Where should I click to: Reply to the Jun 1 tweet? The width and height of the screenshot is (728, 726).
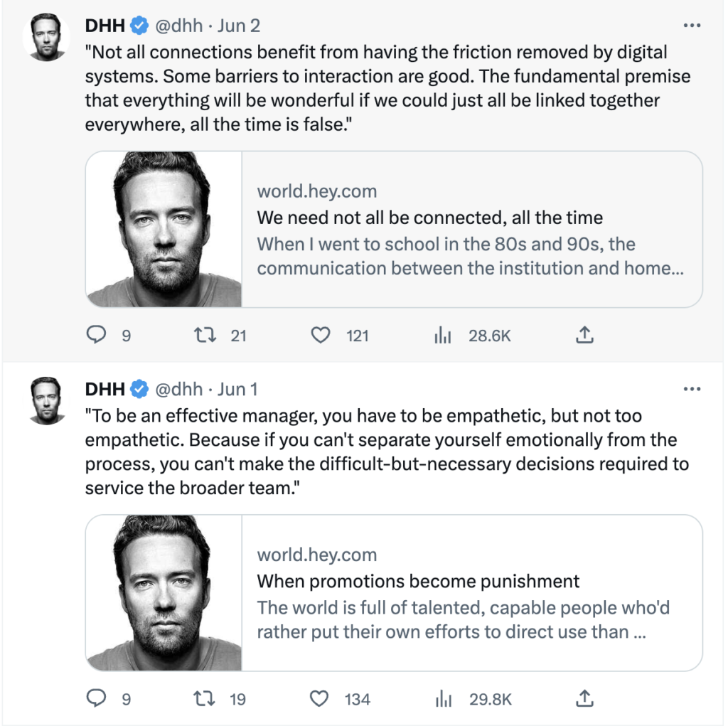[96, 699]
